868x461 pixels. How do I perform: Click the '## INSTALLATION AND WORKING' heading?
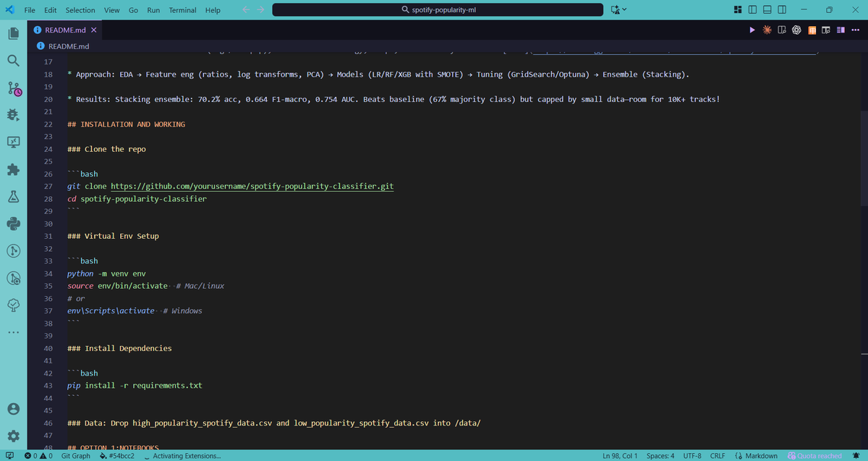pyautogui.click(x=126, y=124)
